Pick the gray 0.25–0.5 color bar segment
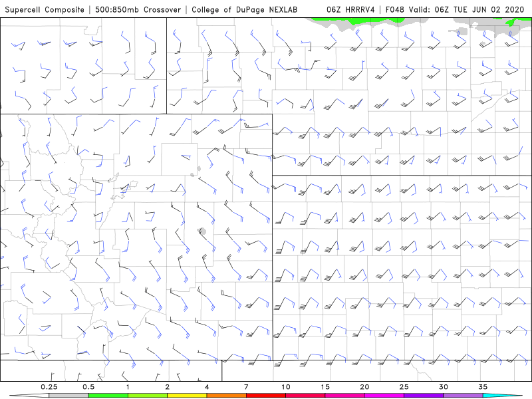The width and height of the screenshot is (532, 399). point(68,396)
